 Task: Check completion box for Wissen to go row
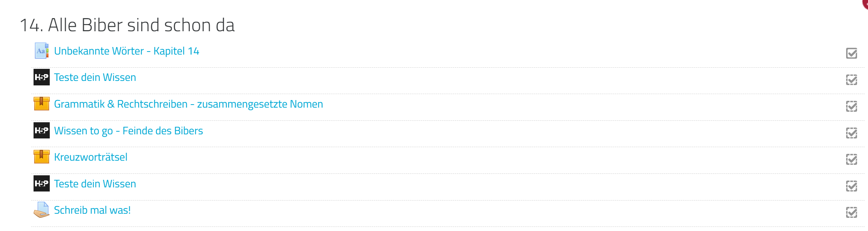tap(851, 133)
